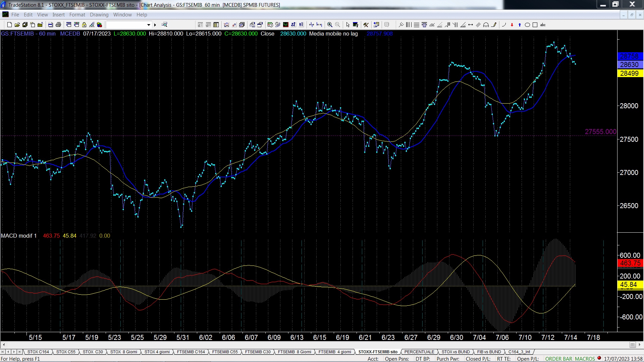644x362 pixels.
Task: Open the symbol combo box dropdown arrow
Action: (x=149, y=25)
